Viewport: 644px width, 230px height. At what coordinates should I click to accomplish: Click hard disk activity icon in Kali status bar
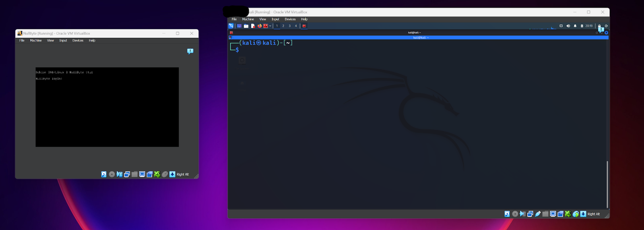pyautogui.click(x=507, y=214)
